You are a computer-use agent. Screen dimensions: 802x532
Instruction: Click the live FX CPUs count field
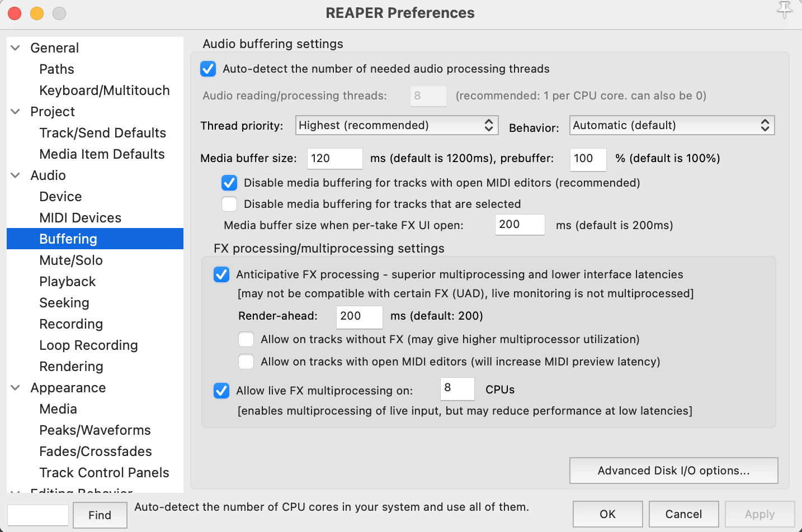[x=457, y=389]
